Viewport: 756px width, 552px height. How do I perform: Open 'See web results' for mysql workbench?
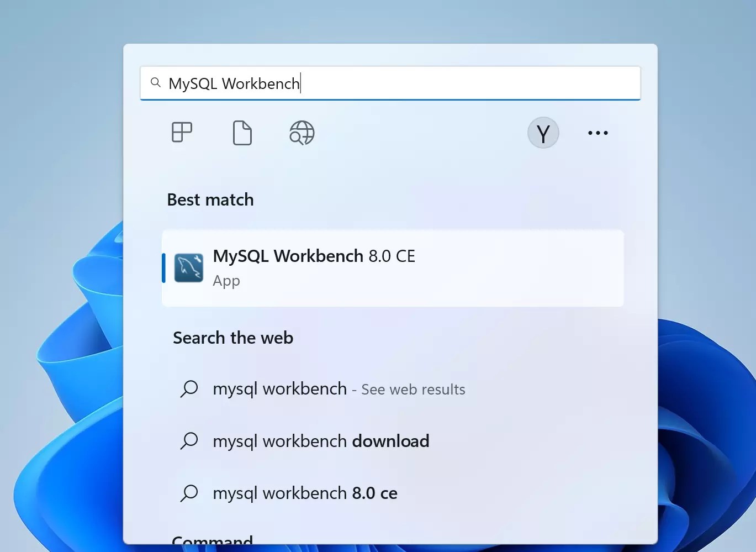tap(412, 389)
